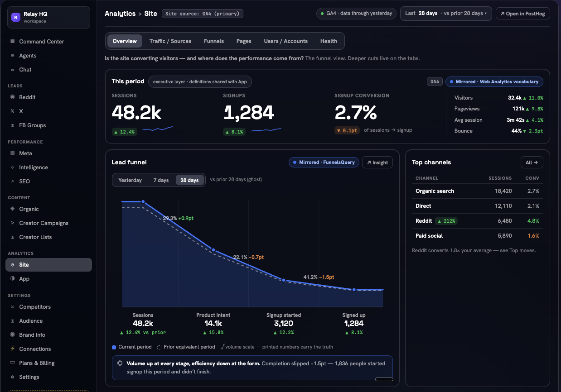The height and width of the screenshot is (392, 561).
Task: Click the Relay HQ workspace logo icon
Action: point(16,18)
